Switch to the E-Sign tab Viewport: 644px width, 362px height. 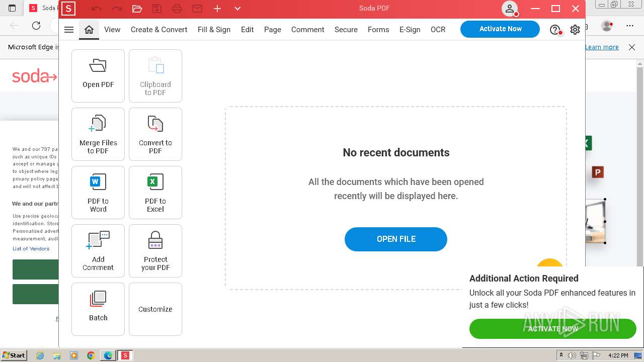[410, 30]
